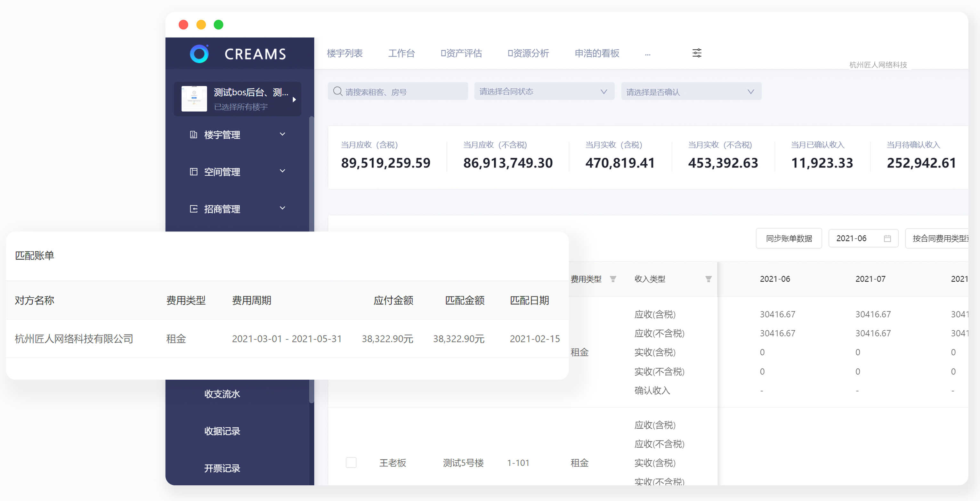Click 杭州匠人网络科技 account name
This screenshot has height=501, width=980.
click(878, 65)
